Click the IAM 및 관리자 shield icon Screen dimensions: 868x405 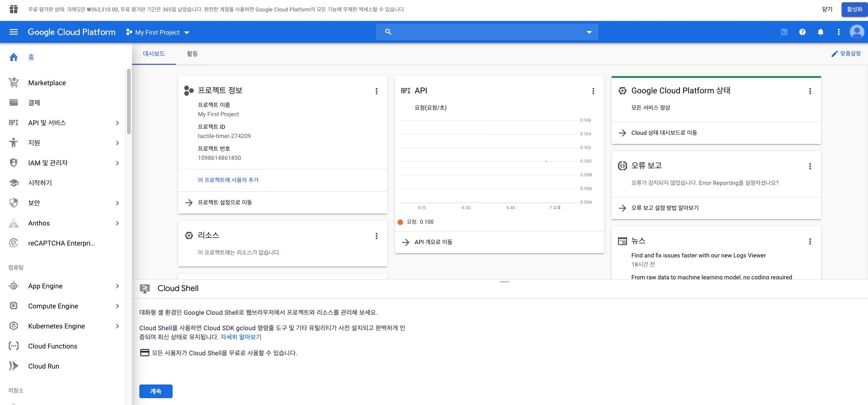coord(14,163)
